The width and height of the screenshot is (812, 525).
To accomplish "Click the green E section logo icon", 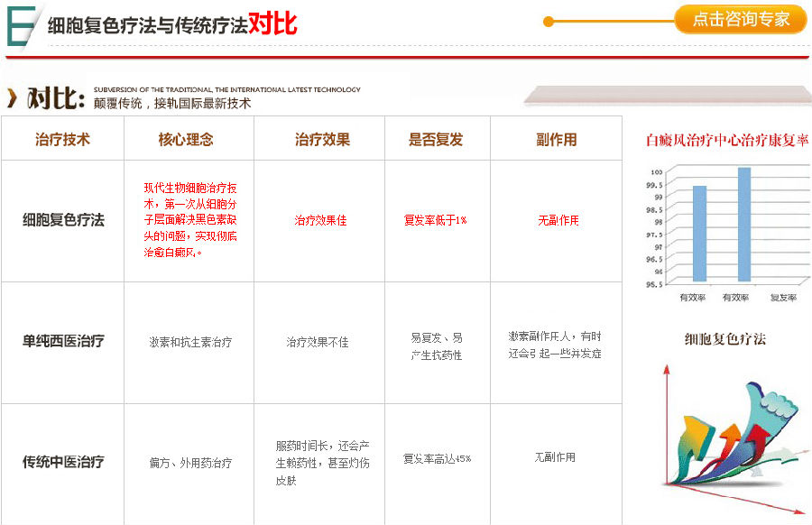I will pos(22,26).
